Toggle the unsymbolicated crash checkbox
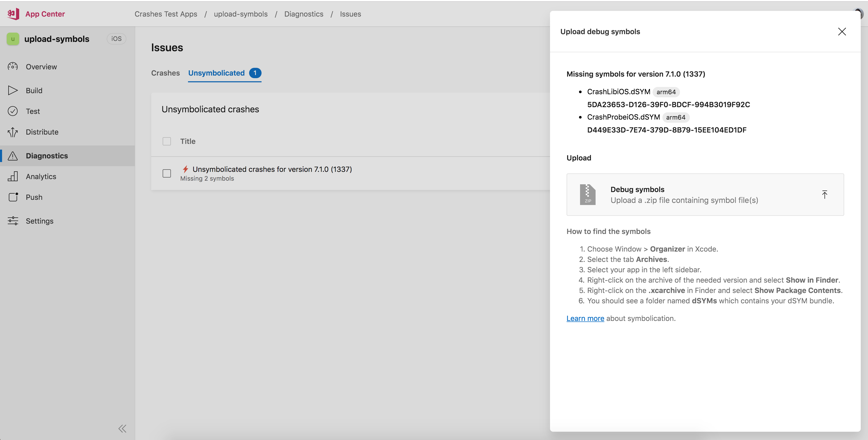 (167, 173)
